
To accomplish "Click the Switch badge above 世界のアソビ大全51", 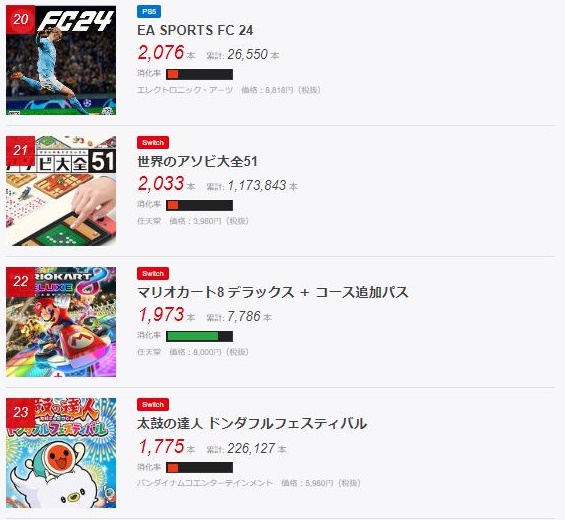I will tap(153, 142).
